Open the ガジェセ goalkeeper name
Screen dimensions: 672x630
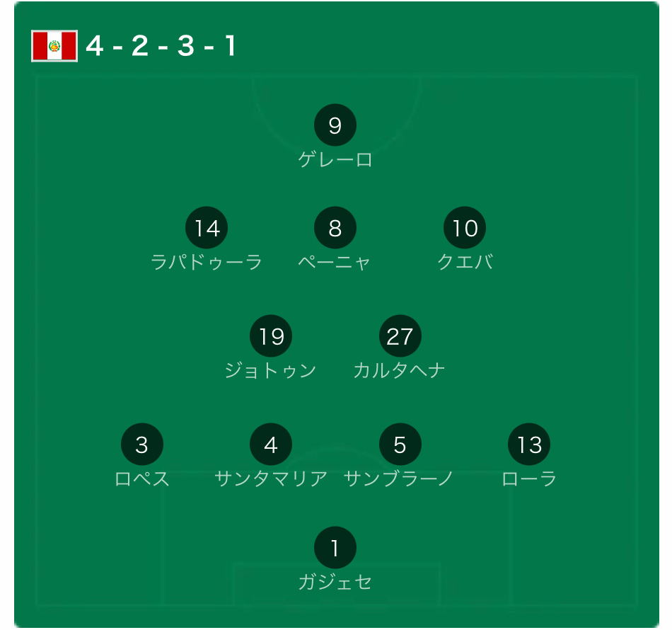tap(335, 582)
